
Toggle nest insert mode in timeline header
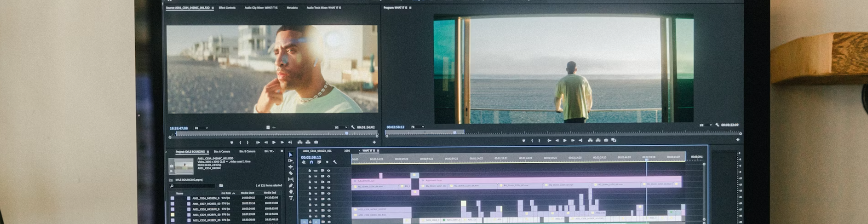(x=304, y=162)
